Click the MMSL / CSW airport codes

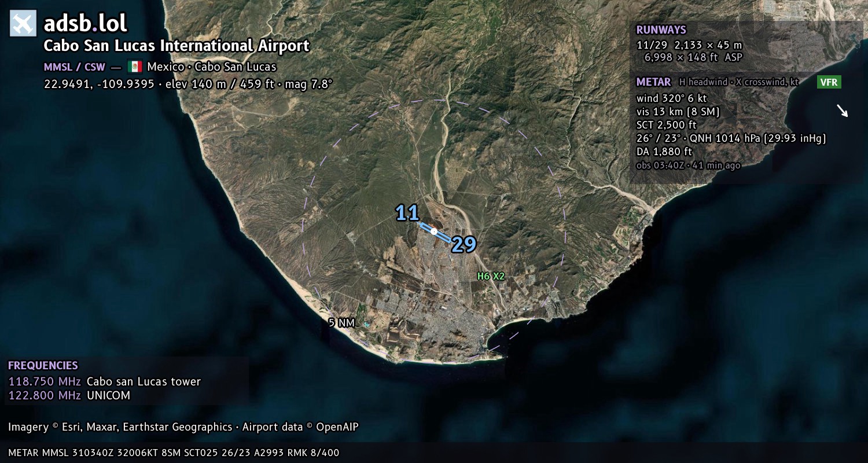click(x=75, y=67)
